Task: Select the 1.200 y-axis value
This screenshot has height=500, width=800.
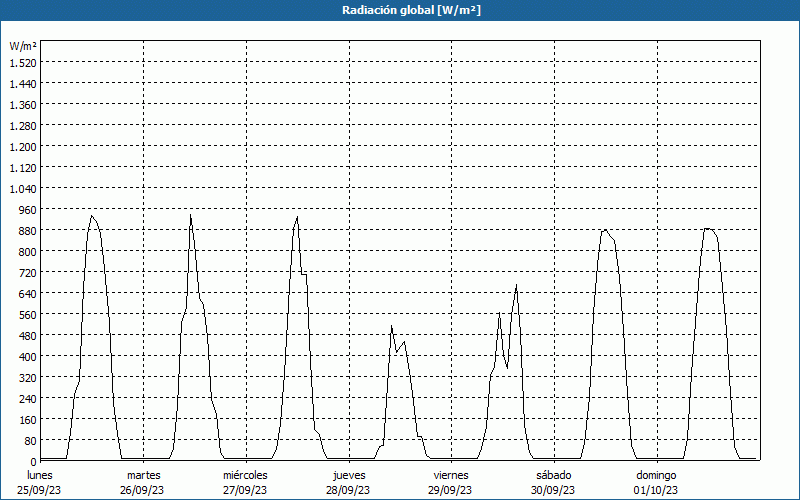Action: coord(23,146)
